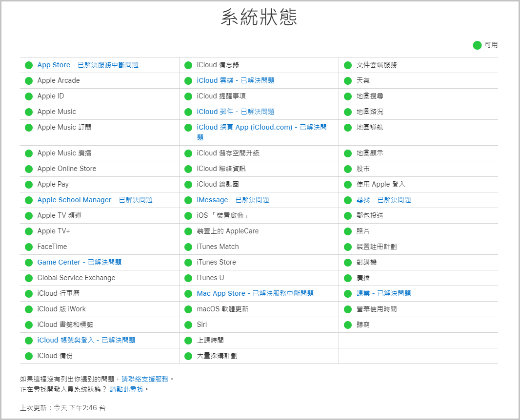Click the status dot for Global Service Exchange

(29, 278)
